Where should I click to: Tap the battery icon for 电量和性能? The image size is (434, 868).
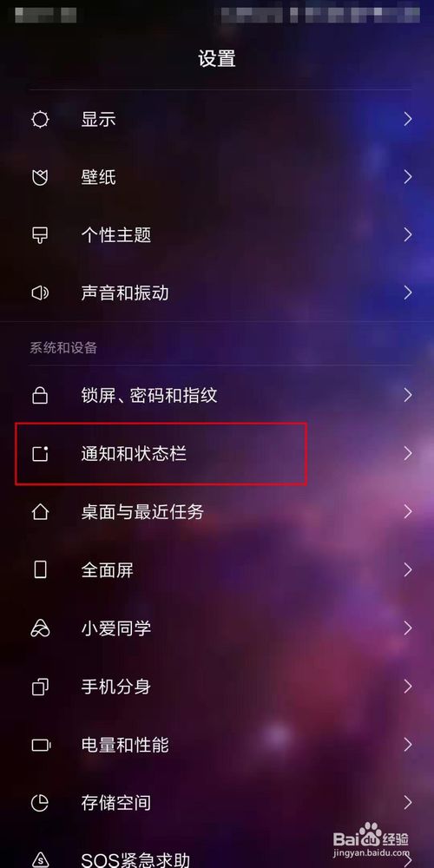point(41,745)
